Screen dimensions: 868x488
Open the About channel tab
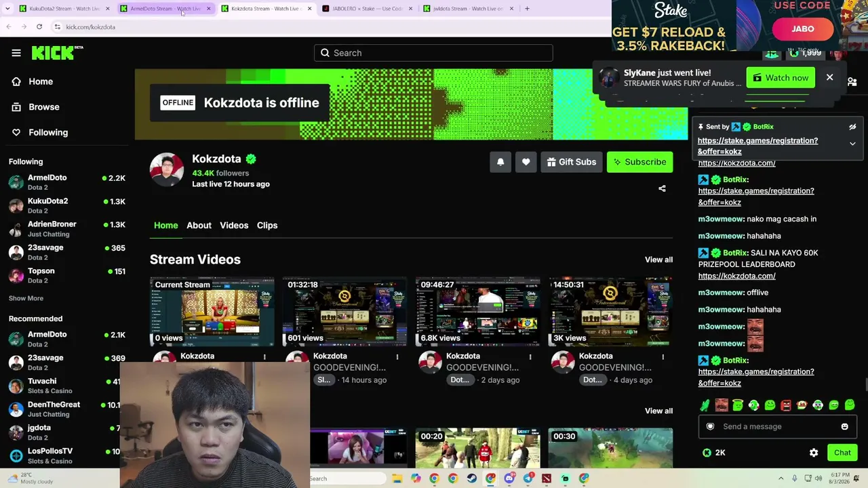(199, 225)
